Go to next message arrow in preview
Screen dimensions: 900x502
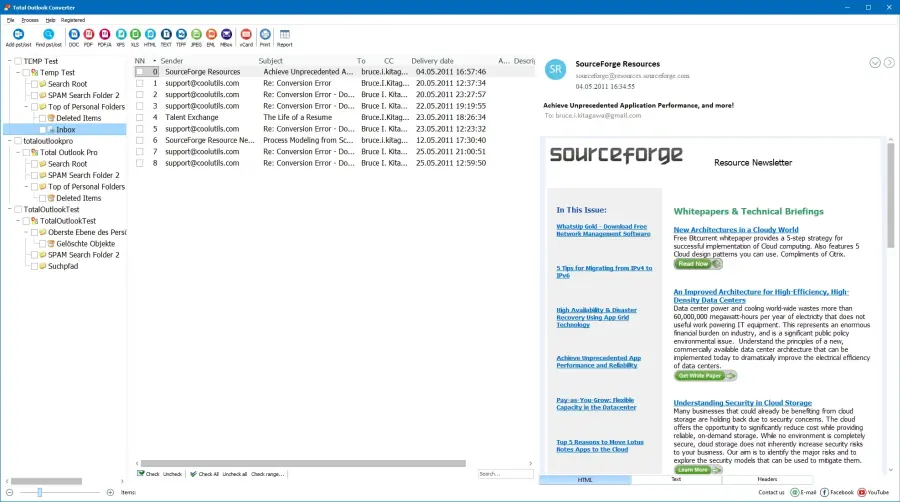[x=889, y=63]
